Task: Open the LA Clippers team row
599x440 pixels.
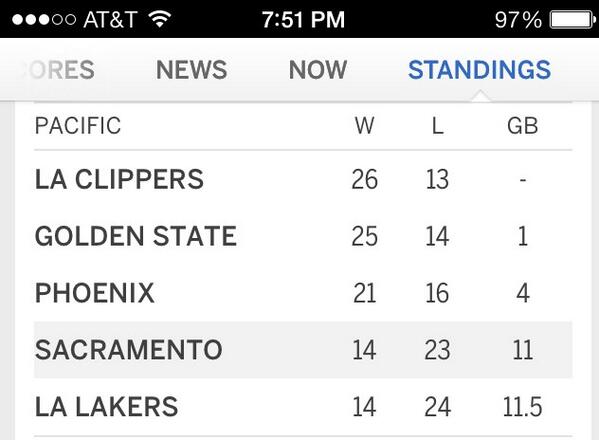Action: pyautogui.click(x=303, y=179)
